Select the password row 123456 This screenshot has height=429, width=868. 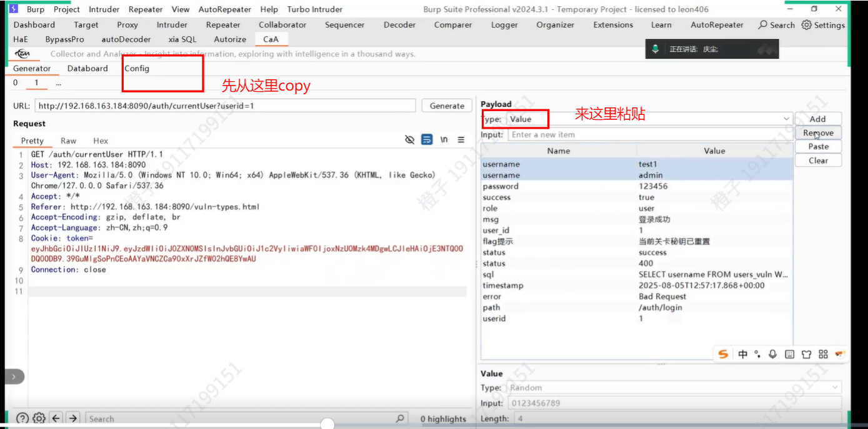pyautogui.click(x=636, y=186)
